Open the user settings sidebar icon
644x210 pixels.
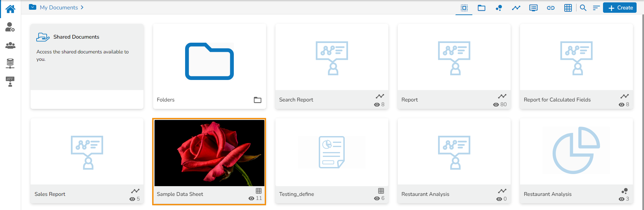[x=10, y=27]
